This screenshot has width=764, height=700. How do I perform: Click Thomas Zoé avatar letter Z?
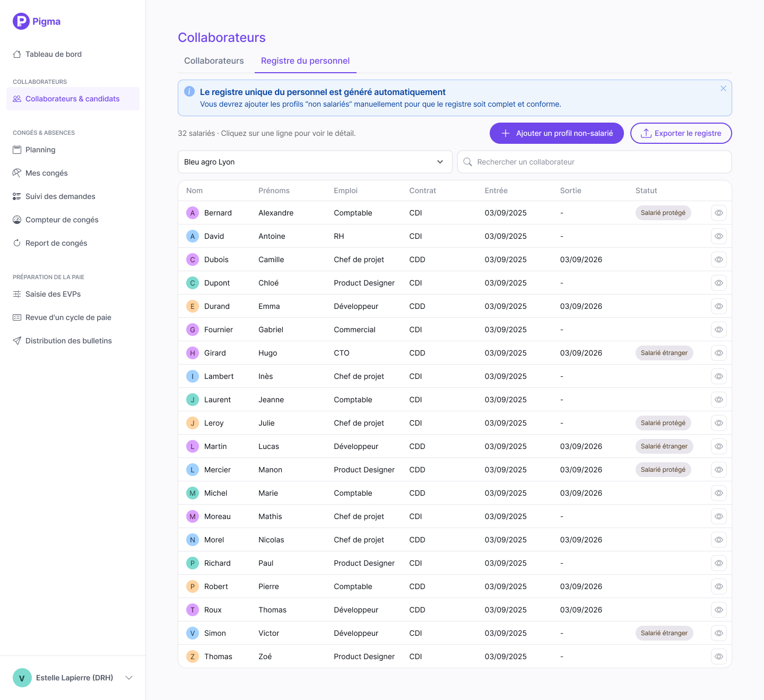click(193, 656)
